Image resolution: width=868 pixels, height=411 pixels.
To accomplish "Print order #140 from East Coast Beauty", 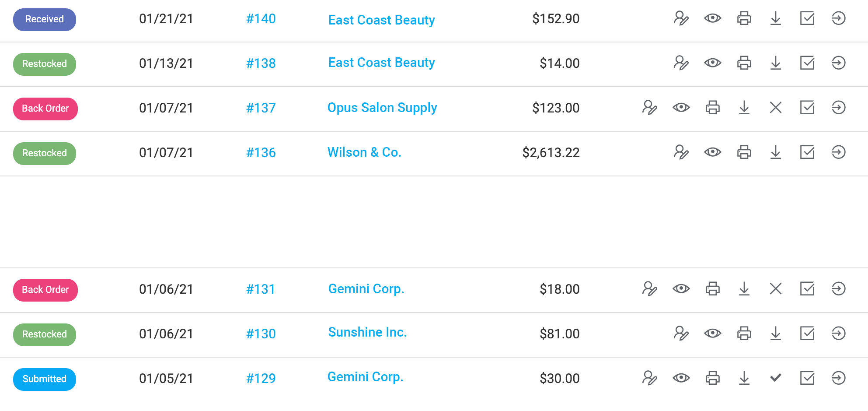I will coord(744,18).
